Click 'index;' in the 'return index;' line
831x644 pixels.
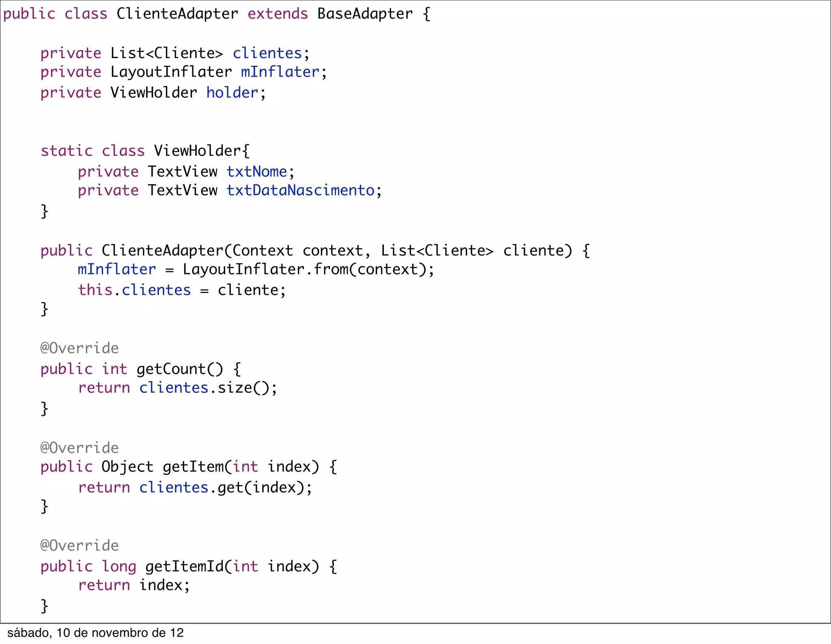click(x=165, y=585)
